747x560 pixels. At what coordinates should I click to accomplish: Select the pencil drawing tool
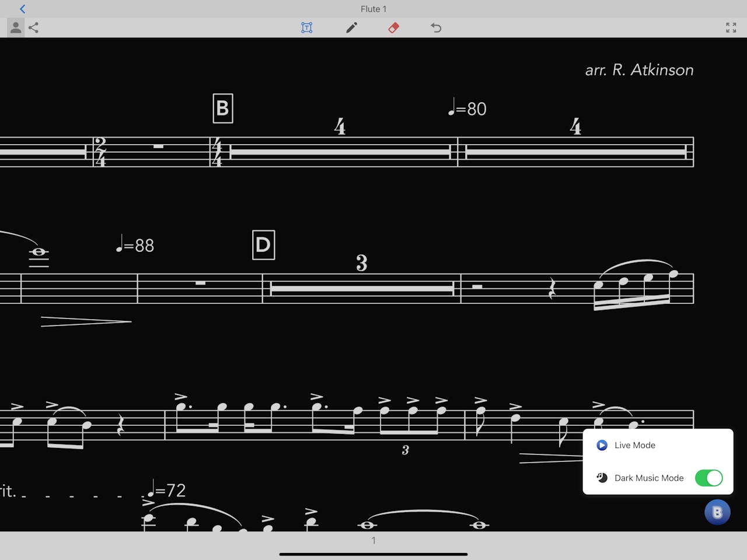coord(351,27)
